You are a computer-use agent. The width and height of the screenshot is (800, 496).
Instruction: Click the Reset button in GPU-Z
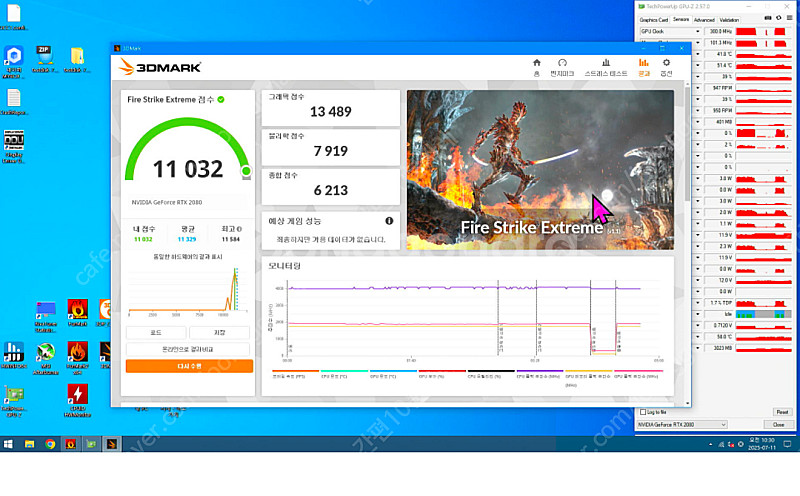click(x=782, y=412)
